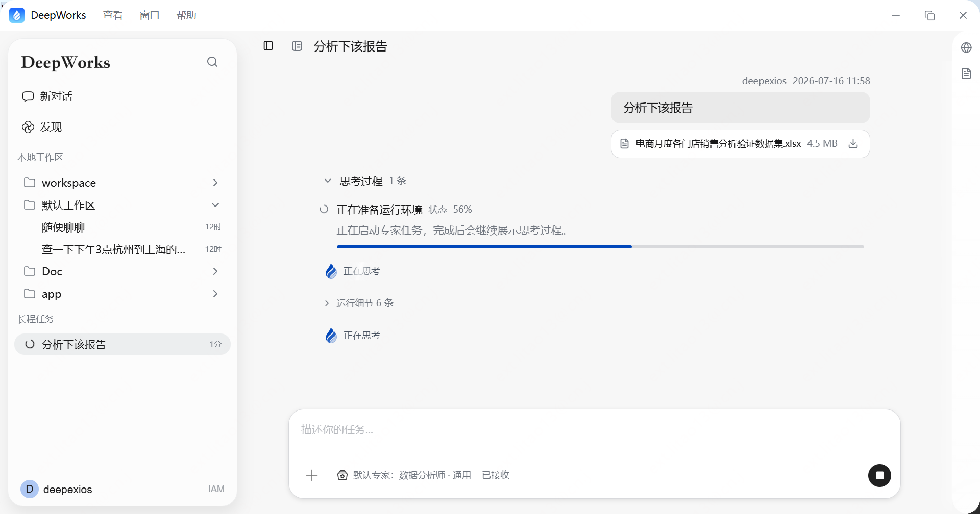Click the DeepWorks app logo in title bar
Viewport: 980px width, 514px height.
click(17, 15)
